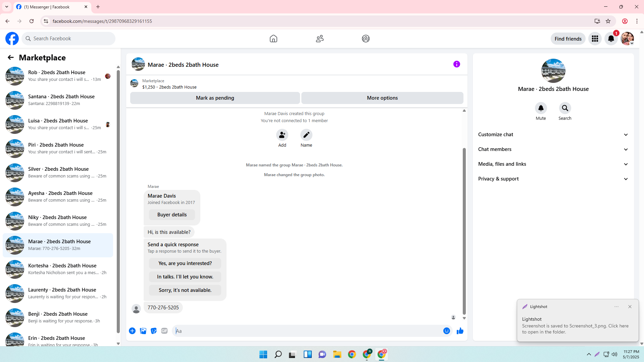Open Lightshot notification options
644x362 pixels.
(616, 307)
